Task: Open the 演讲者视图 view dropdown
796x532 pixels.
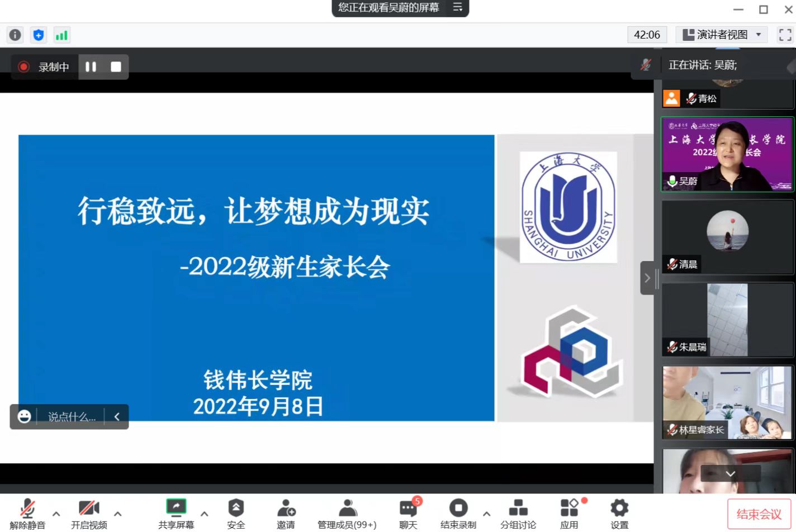Action: (721, 35)
